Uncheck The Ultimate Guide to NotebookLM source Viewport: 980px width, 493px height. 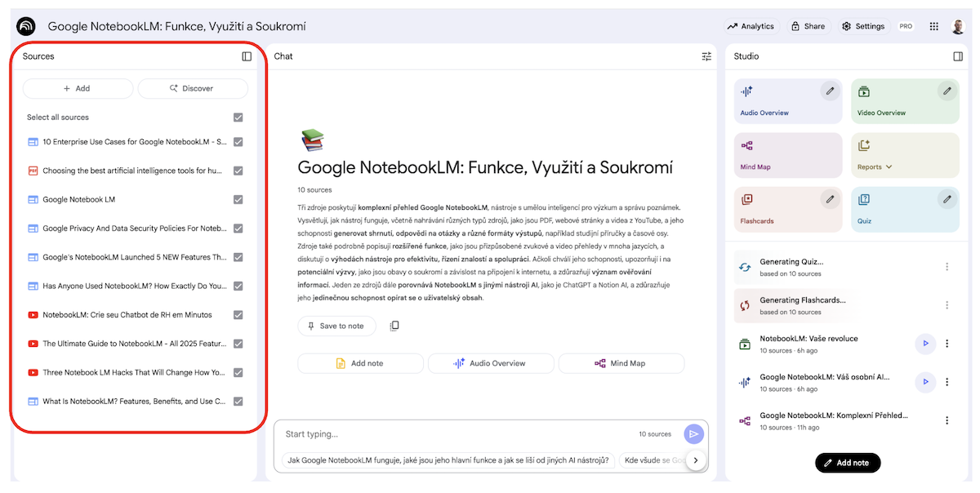(238, 344)
